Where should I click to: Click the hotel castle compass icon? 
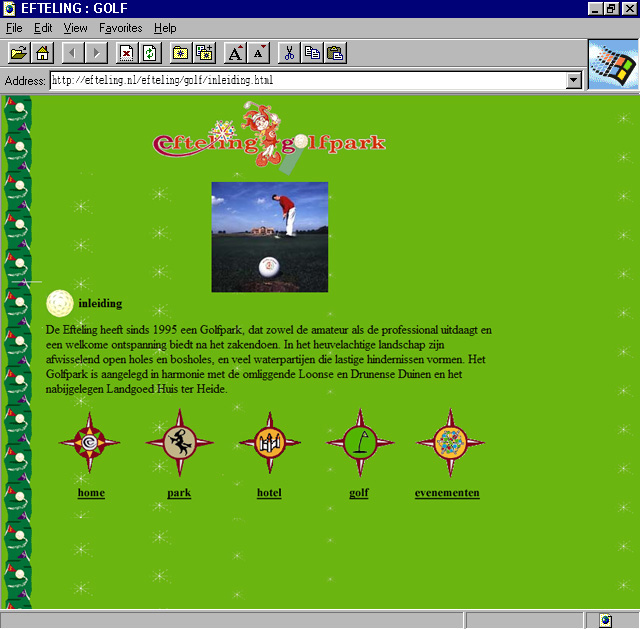(269, 442)
